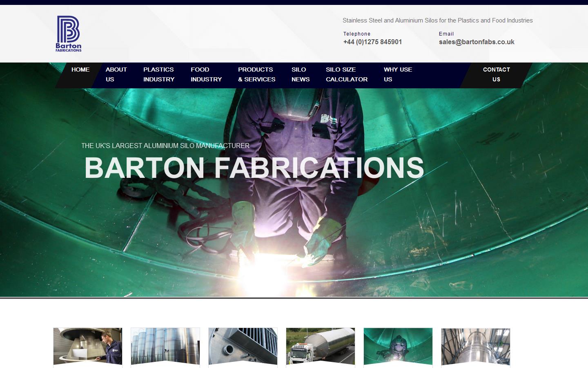Open the FOOD INDUSTRY section
Screen dimensions: 588x368
[206, 74]
